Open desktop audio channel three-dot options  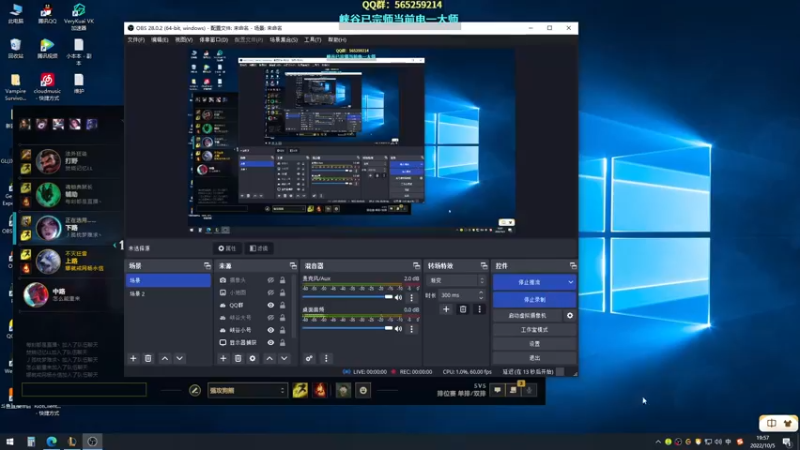(x=412, y=329)
